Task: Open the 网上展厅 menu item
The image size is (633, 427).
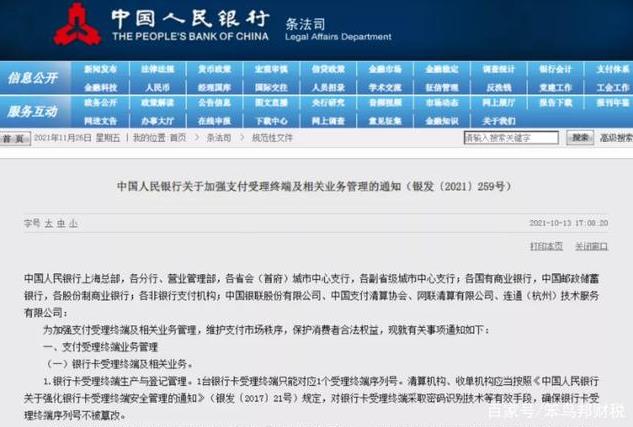Action: [x=499, y=103]
